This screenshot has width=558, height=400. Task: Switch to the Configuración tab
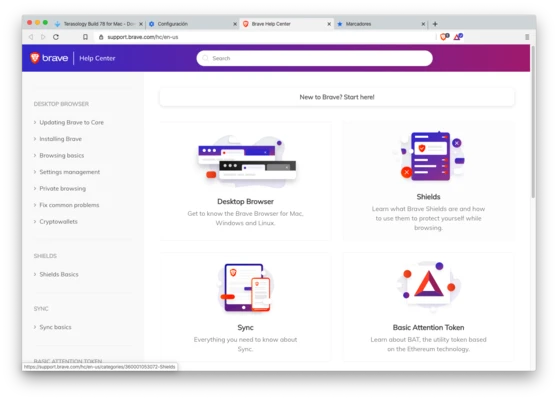192,24
